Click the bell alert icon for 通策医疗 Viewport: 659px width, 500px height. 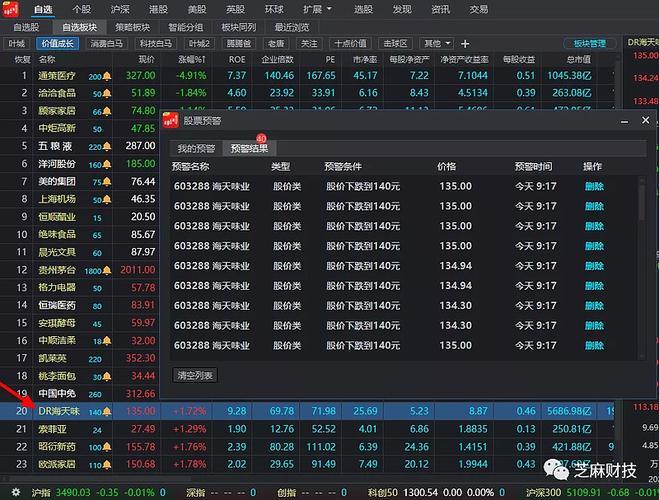[107, 76]
